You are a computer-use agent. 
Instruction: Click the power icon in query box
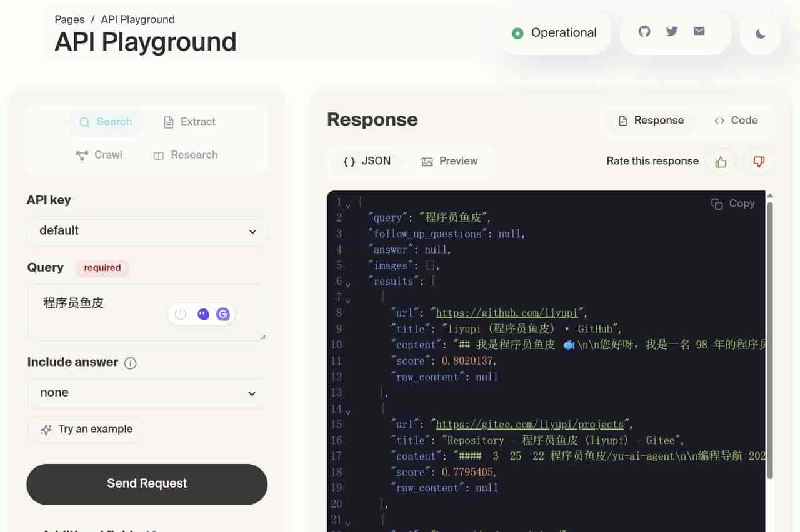click(181, 314)
